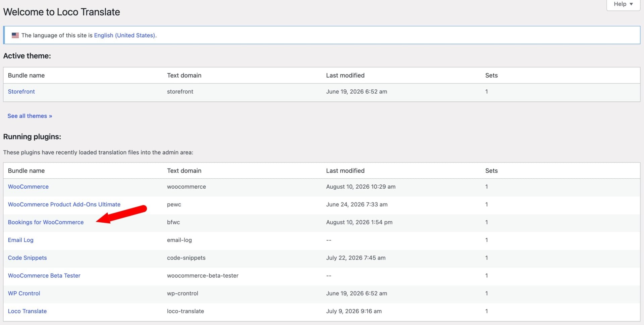644x325 pixels.
Task: Select the 'wp-crontrol' text domain cell
Action: 182,293
